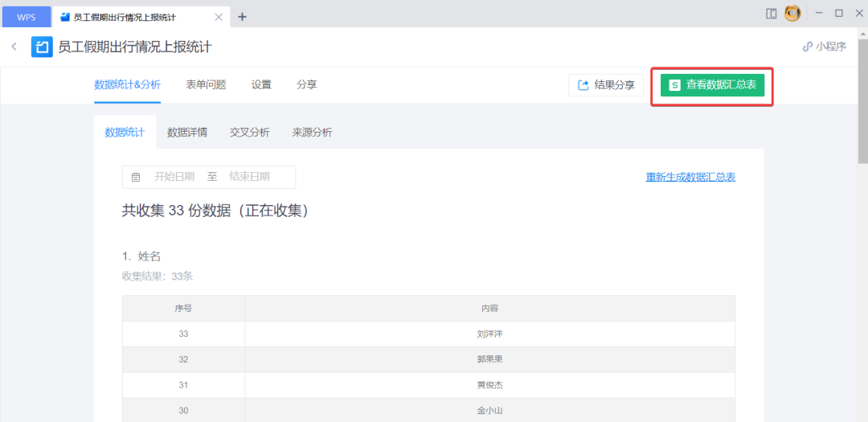Screen dimensions: 868x422
Task: Go to the 分享 tab
Action: pos(307,85)
